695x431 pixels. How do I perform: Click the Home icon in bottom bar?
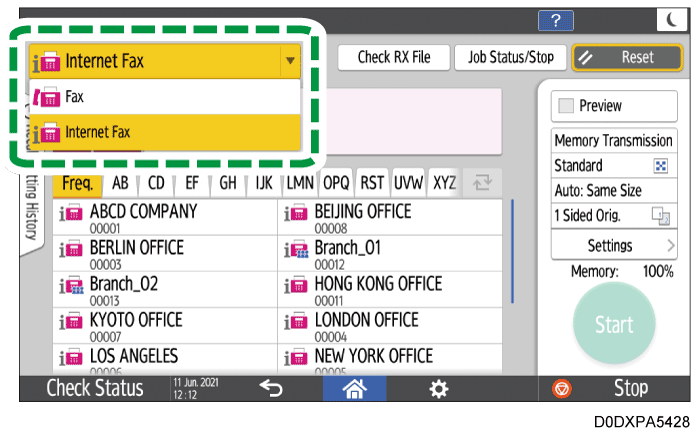pos(353,389)
